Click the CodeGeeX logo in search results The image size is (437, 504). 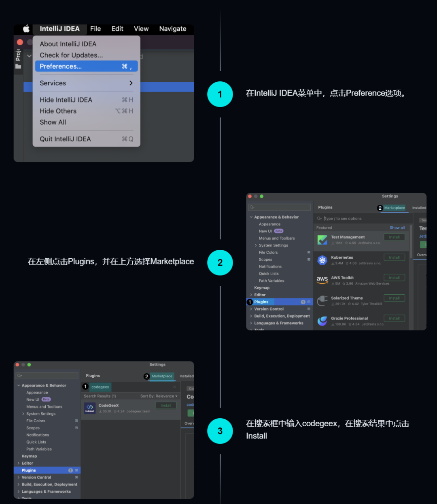pyautogui.click(x=89, y=408)
